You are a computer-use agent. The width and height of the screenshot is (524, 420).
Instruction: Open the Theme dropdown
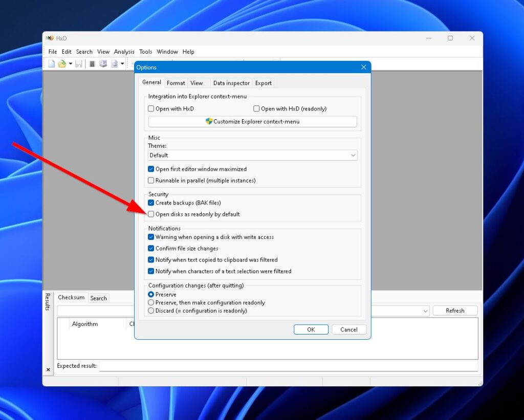click(353, 155)
